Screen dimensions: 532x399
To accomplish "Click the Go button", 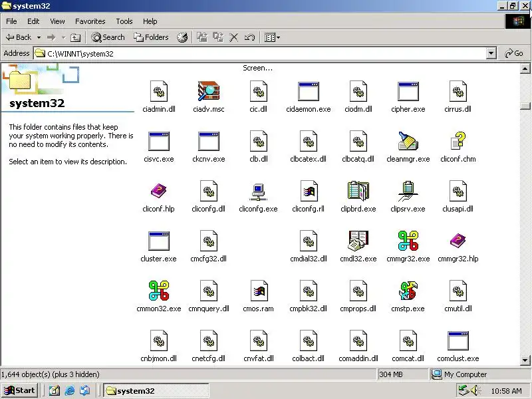I will (x=514, y=53).
